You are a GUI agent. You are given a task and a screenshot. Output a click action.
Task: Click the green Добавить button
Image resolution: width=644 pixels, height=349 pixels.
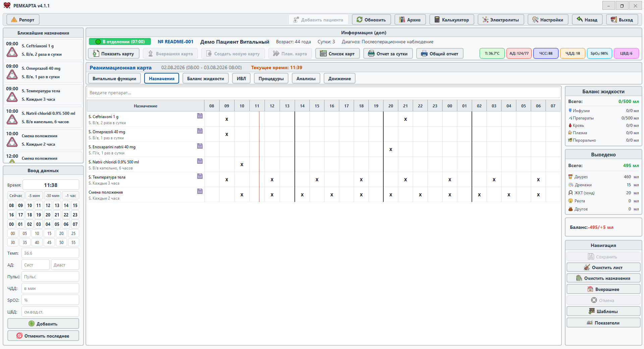click(43, 324)
